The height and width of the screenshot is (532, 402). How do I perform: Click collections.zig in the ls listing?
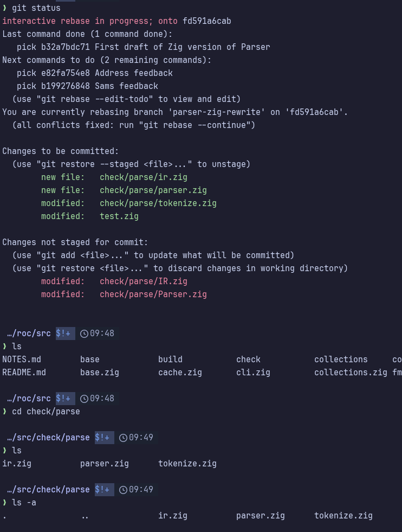click(x=351, y=373)
